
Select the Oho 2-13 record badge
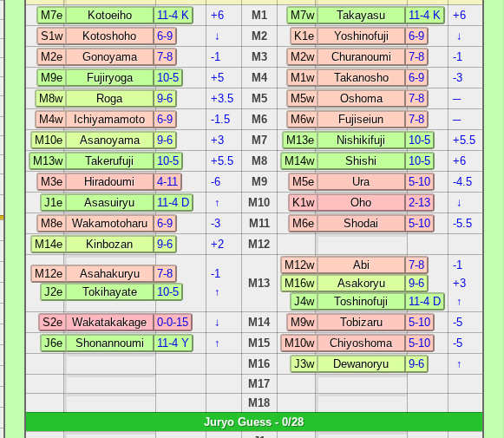coord(420,202)
